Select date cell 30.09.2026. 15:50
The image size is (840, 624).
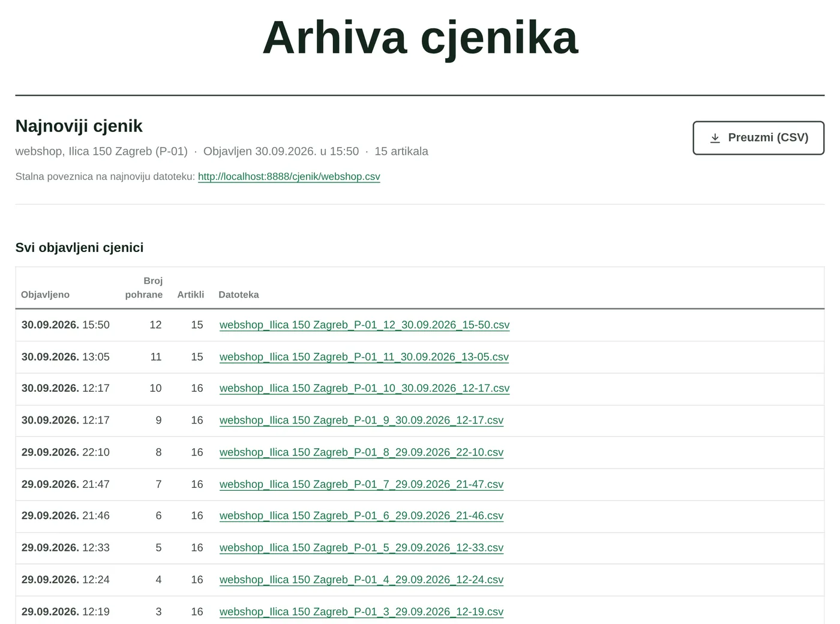point(65,325)
